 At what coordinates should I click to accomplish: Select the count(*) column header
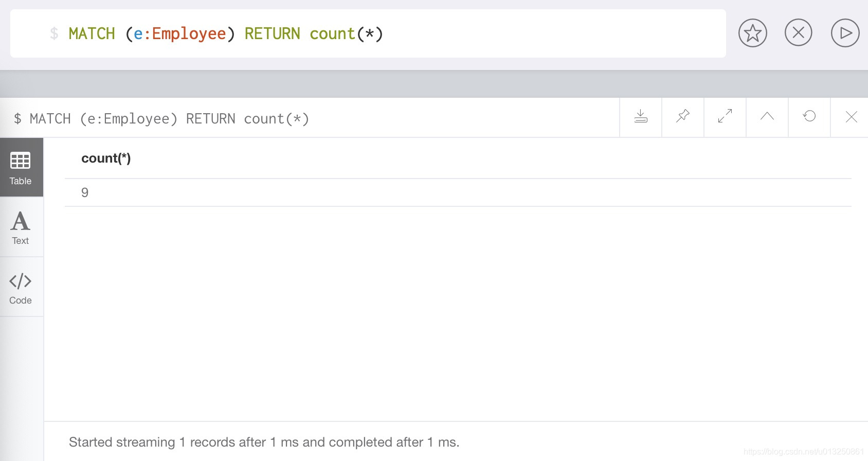(x=106, y=158)
